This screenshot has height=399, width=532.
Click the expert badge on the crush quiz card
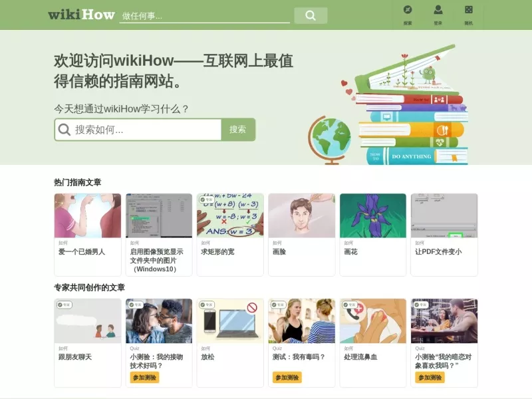421,305
